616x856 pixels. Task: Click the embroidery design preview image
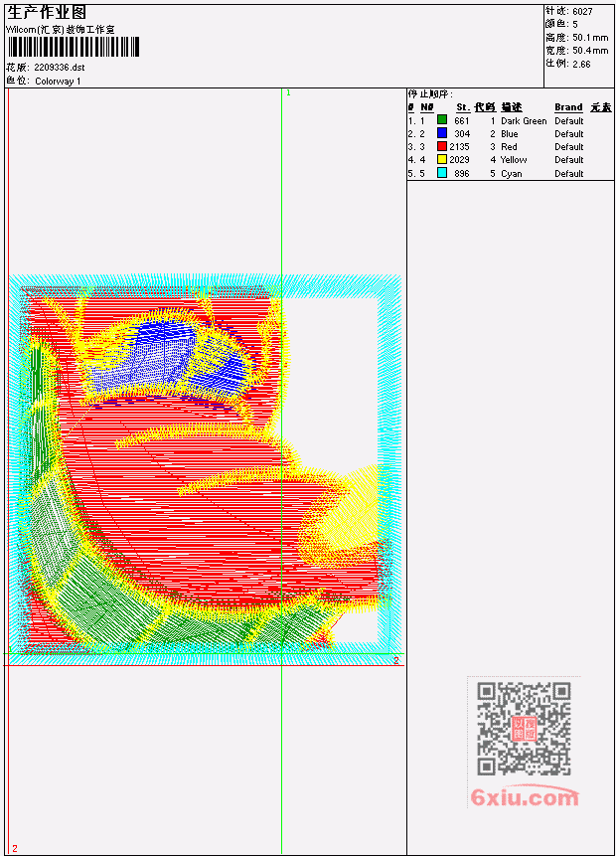tap(205, 469)
